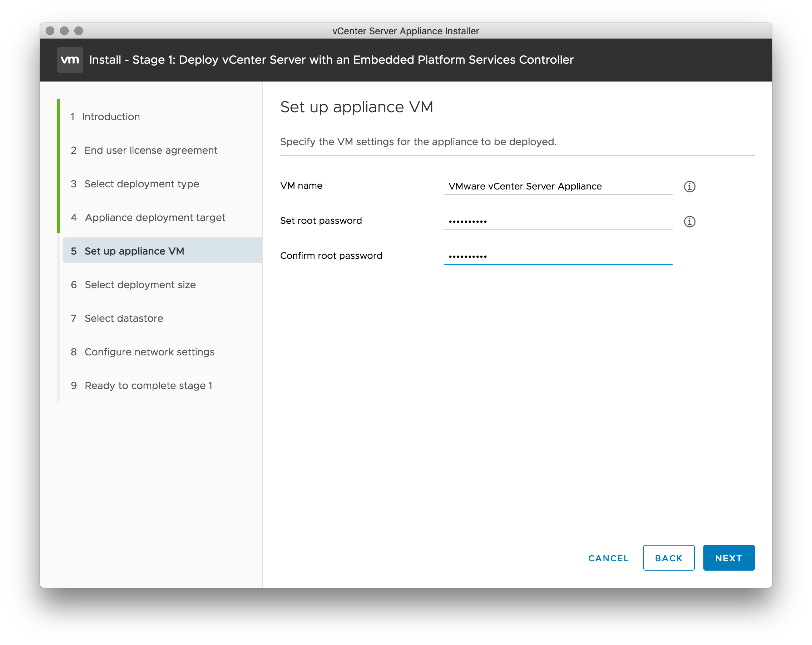Click the VM name text field
Viewport: 812px width, 645px height.
click(558, 187)
